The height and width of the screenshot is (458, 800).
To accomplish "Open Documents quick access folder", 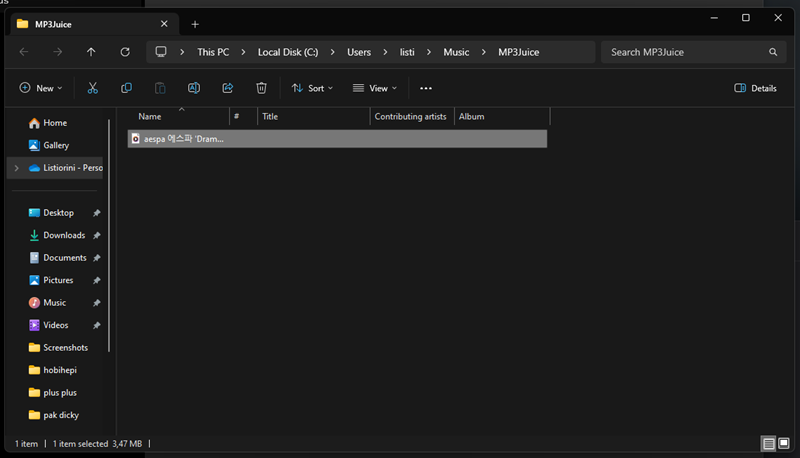I will coord(58,258).
